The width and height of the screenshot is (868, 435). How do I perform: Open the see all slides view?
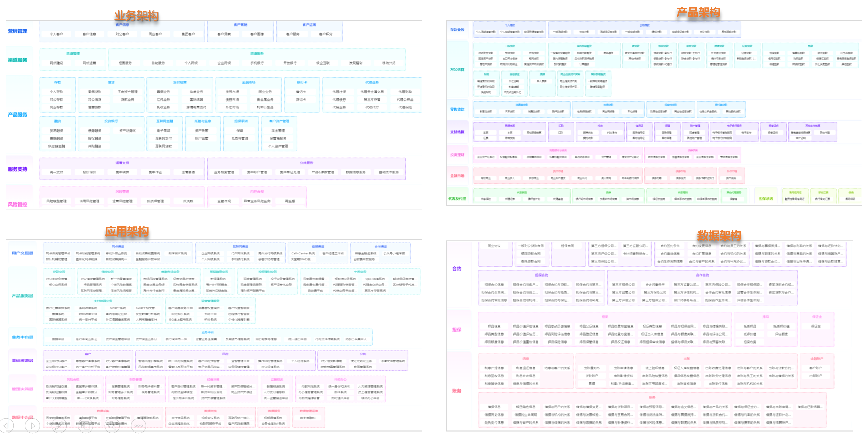coord(85,426)
